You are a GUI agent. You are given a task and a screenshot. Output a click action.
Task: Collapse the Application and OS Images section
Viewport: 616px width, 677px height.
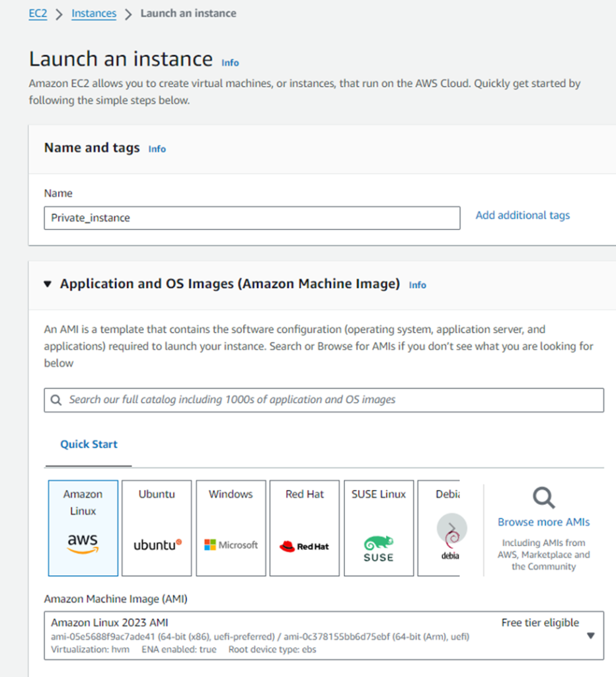click(x=48, y=284)
